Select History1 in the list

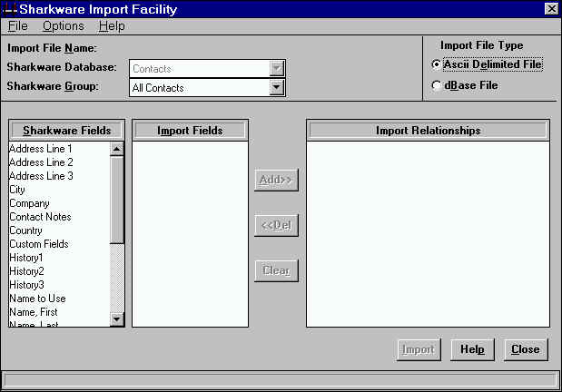click(60, 258)
